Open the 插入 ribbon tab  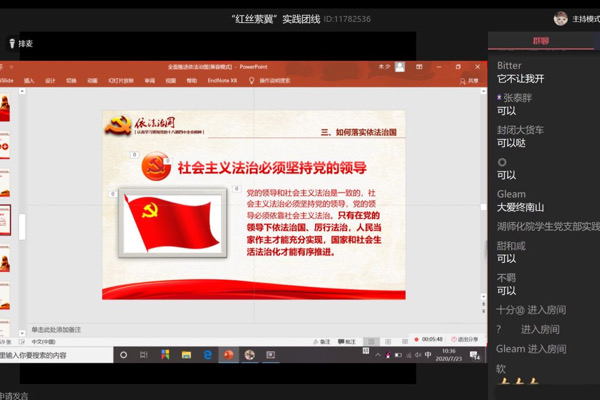pyautogui.click(x=29, y=81)
